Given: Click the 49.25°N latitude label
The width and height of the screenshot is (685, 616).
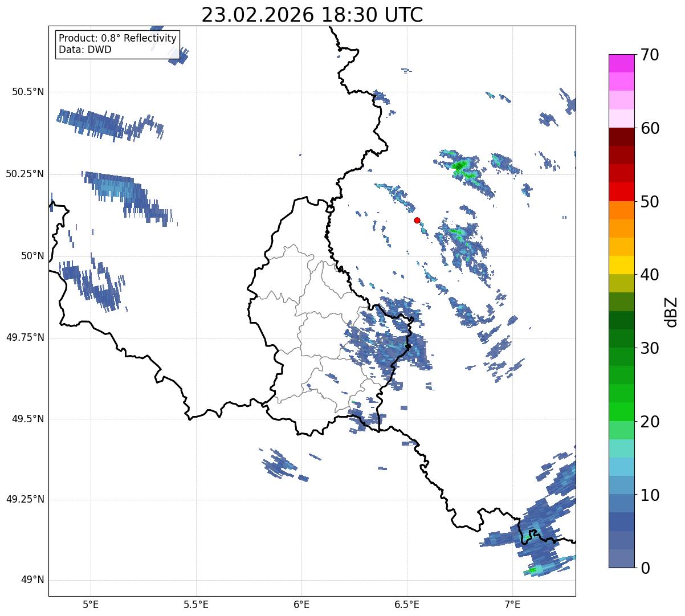Looking at the screenshot, I should [25, 499].
